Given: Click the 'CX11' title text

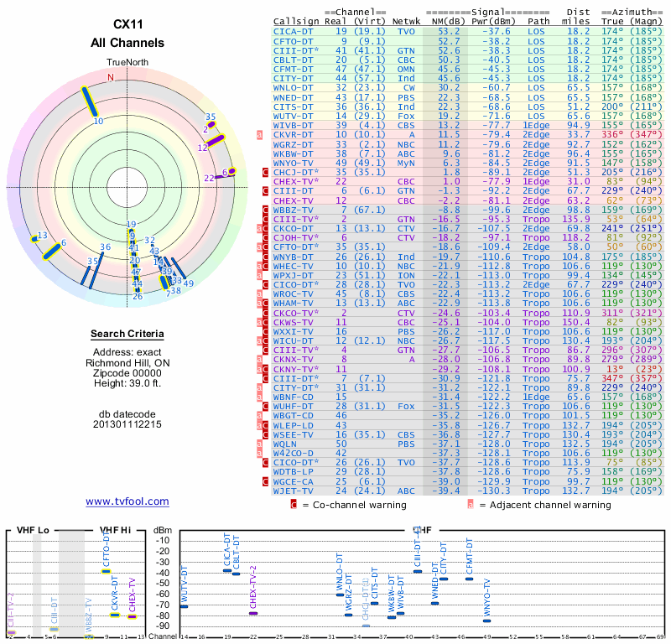Looking at the screenshot, I should 127,24.
